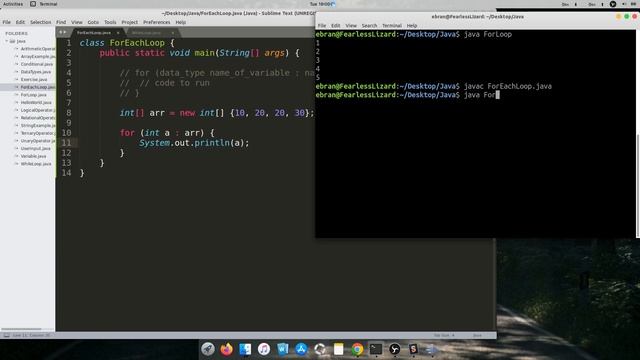Click the circular ring icon in dock
This screenshot has width=640, height=360.
(x=320, y=349)
